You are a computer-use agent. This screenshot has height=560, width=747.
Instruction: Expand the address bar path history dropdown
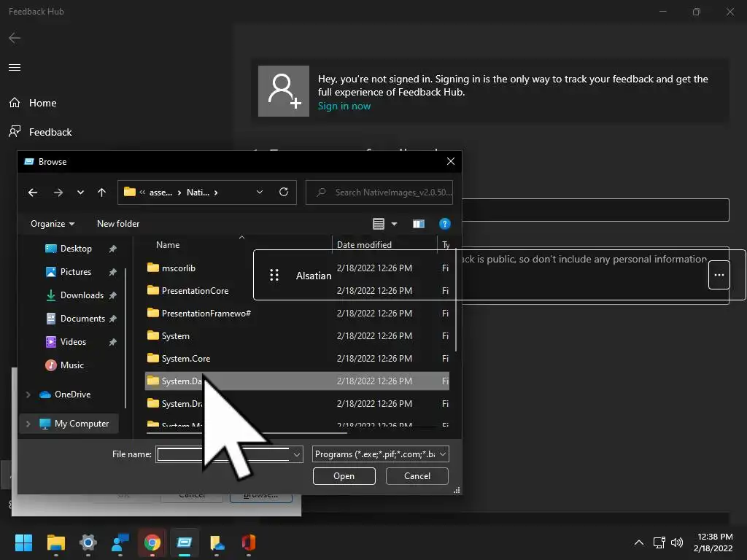260,192
